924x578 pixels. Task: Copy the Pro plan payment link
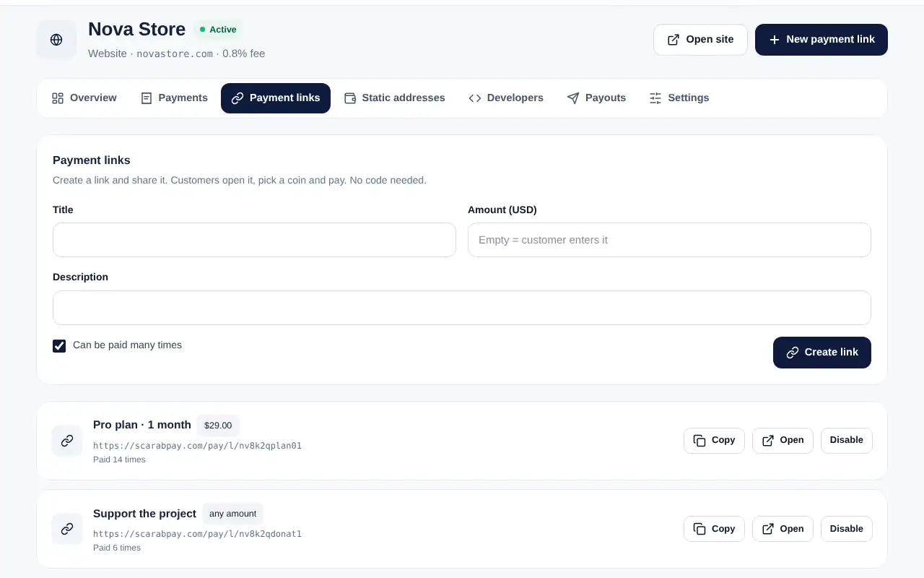(714, 441)
